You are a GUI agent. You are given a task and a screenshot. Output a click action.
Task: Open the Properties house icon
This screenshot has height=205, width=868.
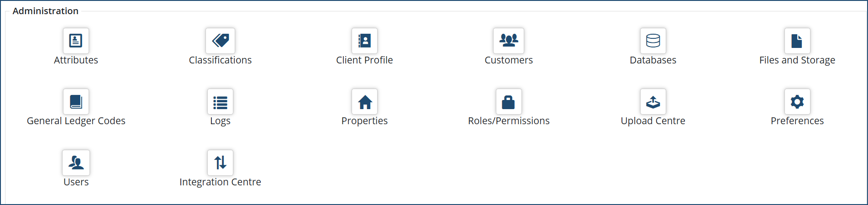pyautogui.click(x=364, y=101)
